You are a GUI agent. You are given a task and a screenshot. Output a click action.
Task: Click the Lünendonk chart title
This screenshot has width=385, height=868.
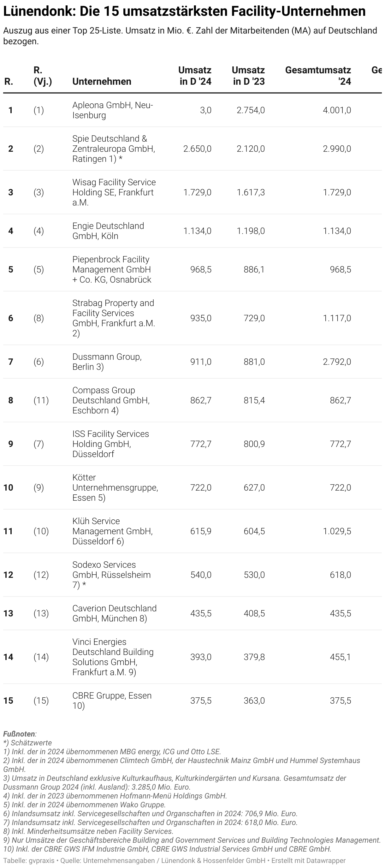tap(184, 11)
